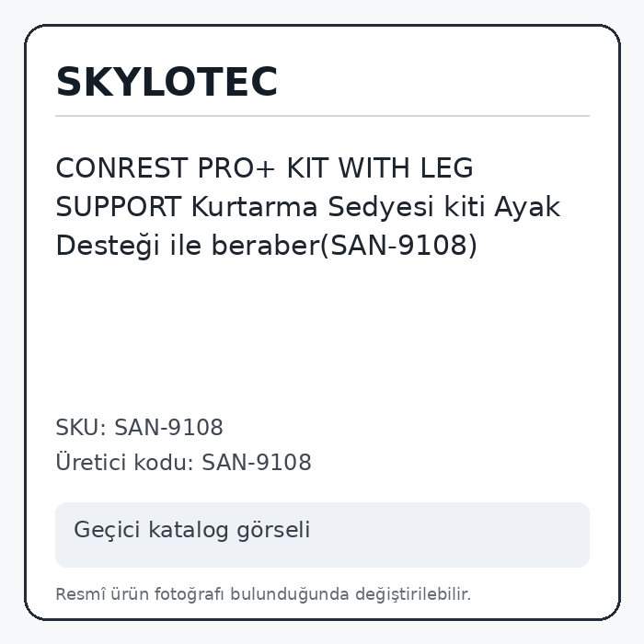Click the phrase KIT WITH LEG
This screenshot has height=644, width=644.
click(x=380, y=168)
